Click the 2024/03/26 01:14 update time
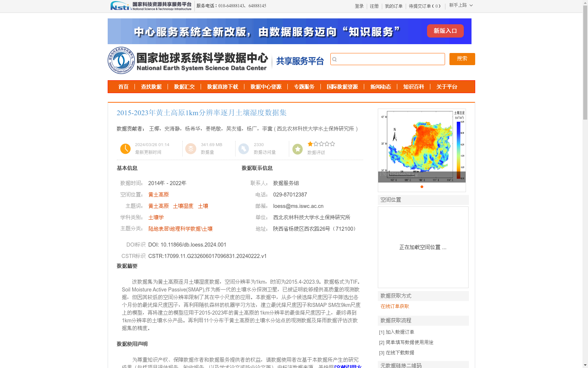The width and height of the screenshot is (588, 368). coord(152,145)
